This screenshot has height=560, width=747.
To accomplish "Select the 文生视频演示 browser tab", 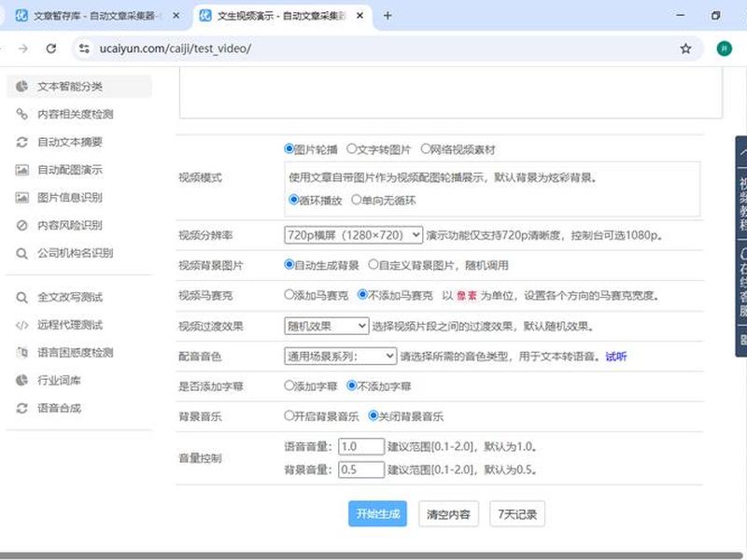I will tap(281, 16).
